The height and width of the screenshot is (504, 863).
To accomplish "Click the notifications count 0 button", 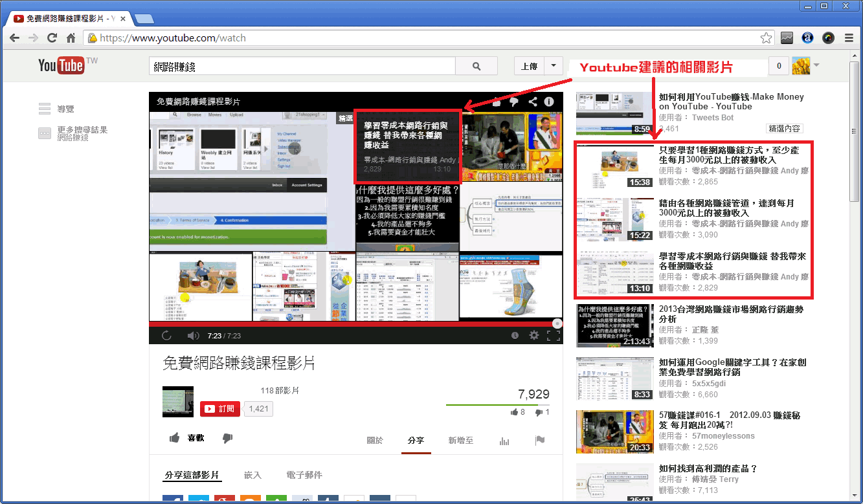I will pos(778,66).
